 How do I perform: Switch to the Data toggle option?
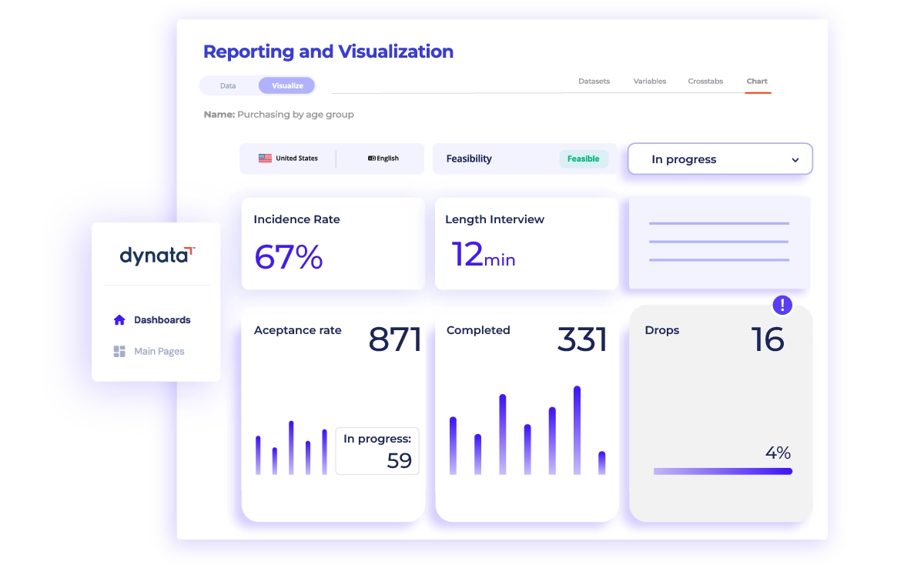pos(228,85)
